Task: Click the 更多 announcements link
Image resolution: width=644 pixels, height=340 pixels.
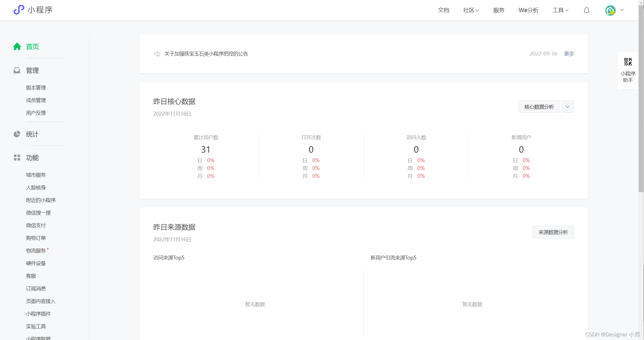Action: [569, 54]
